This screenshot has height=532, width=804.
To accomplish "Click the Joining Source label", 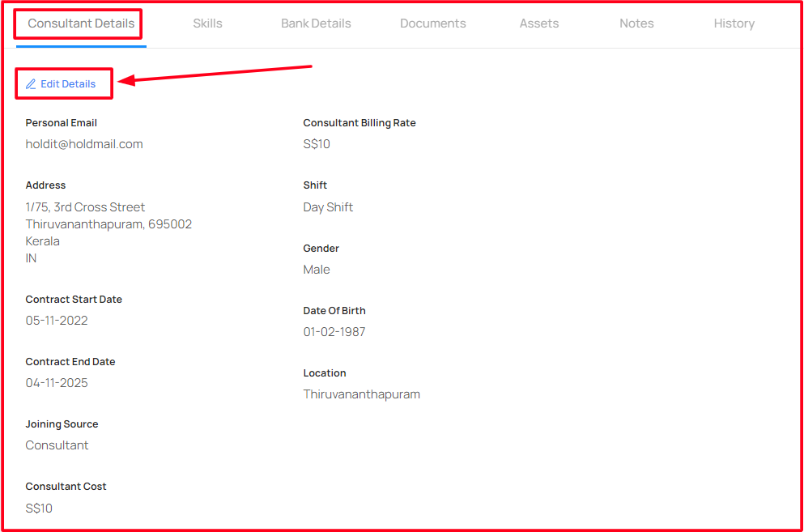I will point(62,424).
